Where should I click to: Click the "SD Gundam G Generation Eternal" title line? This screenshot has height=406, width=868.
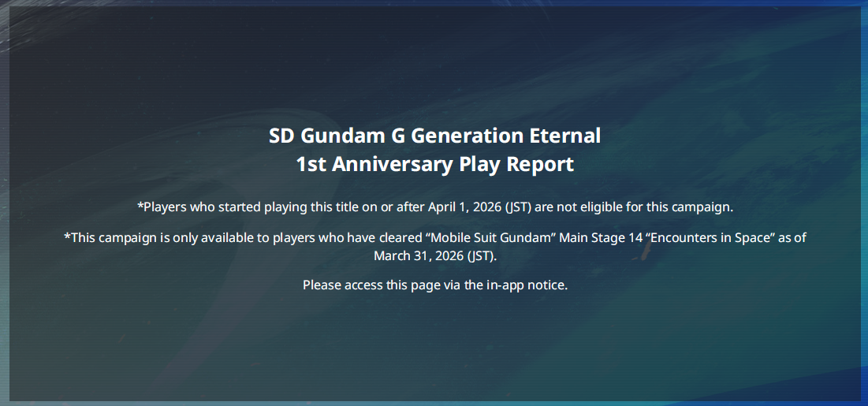(x=434, y=136)
